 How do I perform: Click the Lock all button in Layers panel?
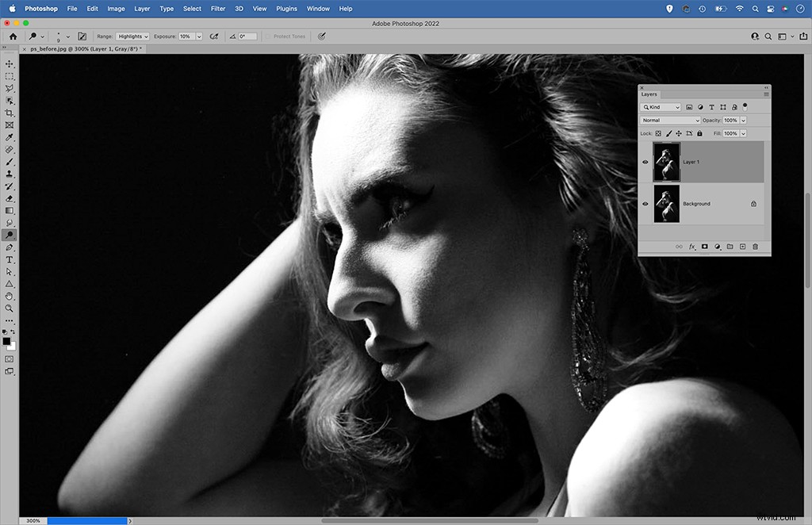[x=699, y=133]
